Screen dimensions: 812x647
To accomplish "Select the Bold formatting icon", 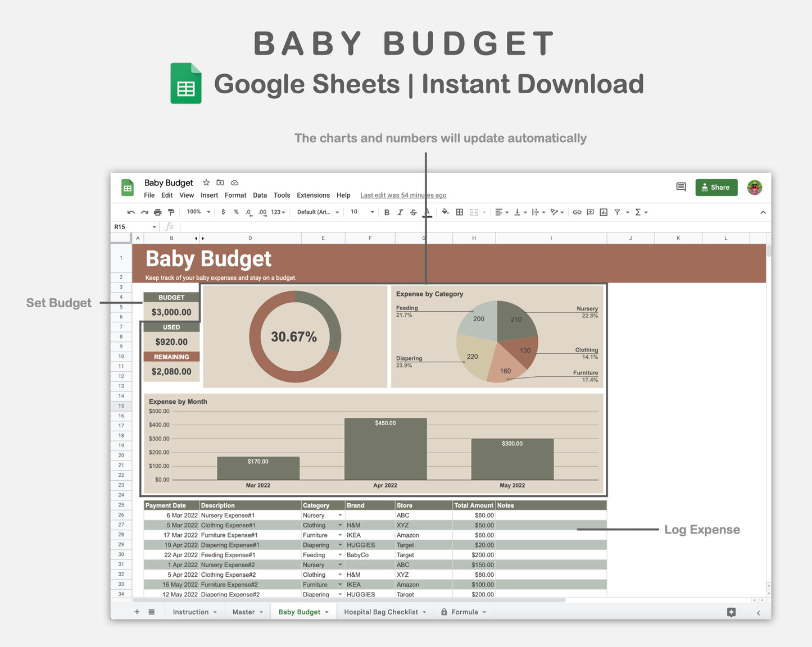I will [x=387, y=212].
